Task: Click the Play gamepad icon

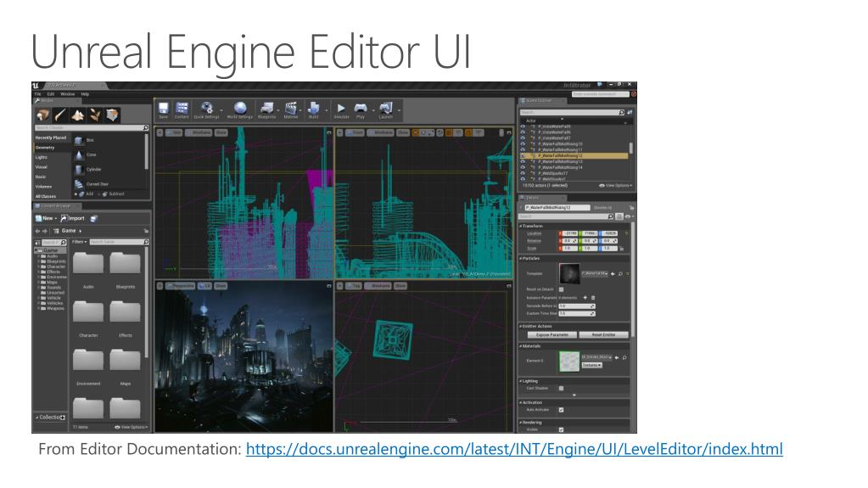Action: [361, 109]
